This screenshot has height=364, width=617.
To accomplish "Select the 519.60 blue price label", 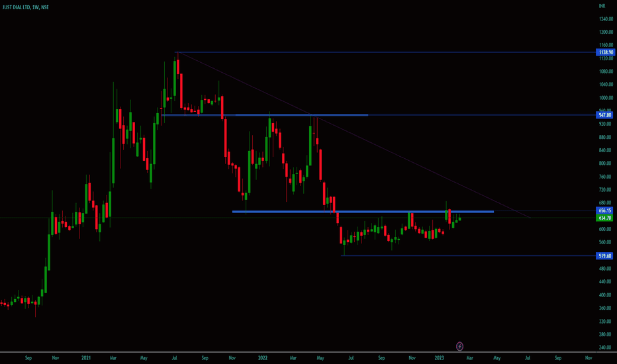I will [x=605, y=255].
